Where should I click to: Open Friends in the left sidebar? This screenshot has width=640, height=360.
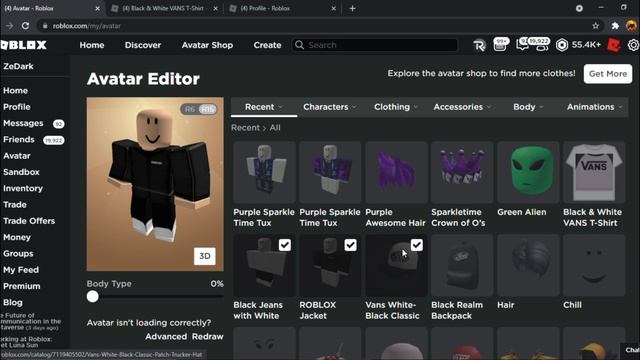tap(19, 140)
